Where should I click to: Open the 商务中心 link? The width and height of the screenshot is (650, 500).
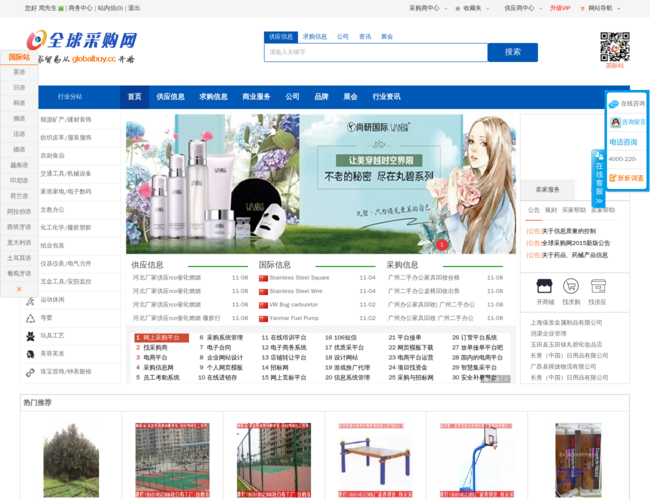pos(80,8)
